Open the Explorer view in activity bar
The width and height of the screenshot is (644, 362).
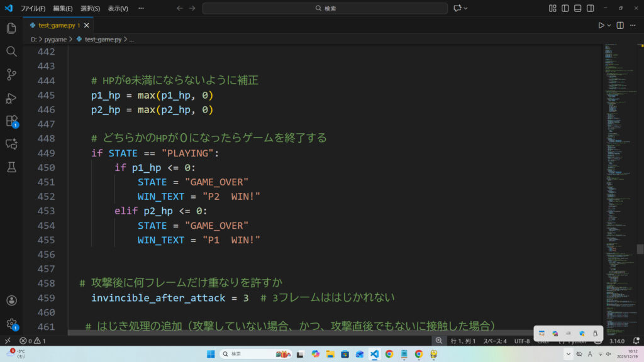click(11, 28)
